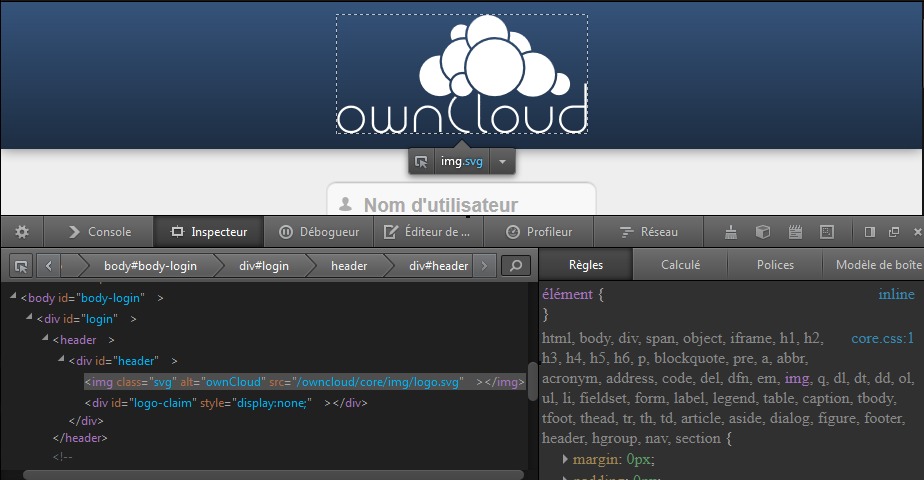The width and height of the screenshot is (924, 480).
Task: Click the img.svg infobar label
Action: [x=461, y=161]
